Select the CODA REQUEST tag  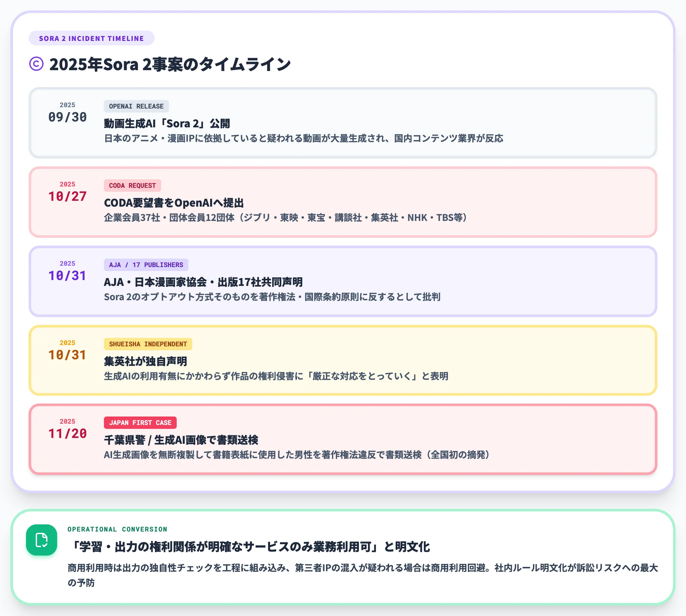(132, 186)
